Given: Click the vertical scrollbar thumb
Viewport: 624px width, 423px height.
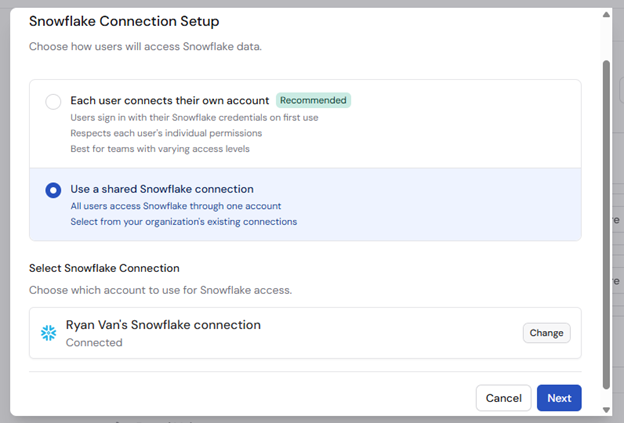Looking at the screenshot, I should click(606, 225).
